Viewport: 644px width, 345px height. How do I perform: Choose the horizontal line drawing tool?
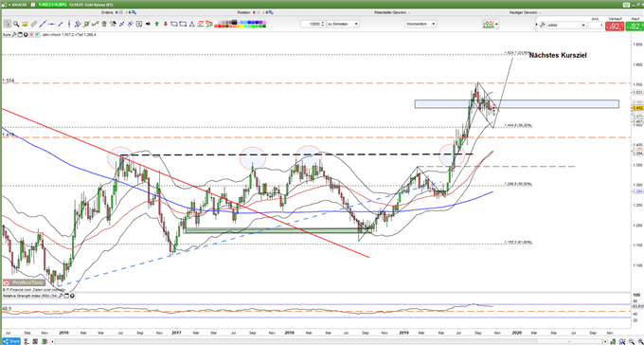[x=51, y=24]
